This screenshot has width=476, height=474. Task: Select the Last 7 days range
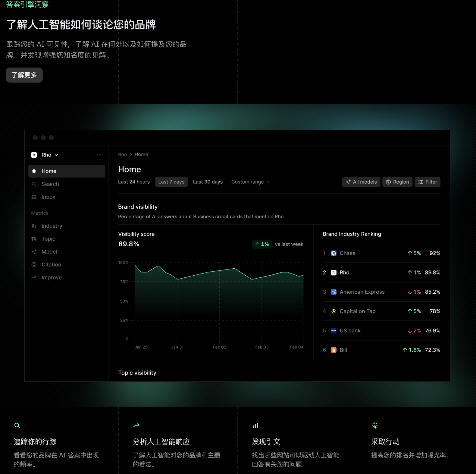171,182
